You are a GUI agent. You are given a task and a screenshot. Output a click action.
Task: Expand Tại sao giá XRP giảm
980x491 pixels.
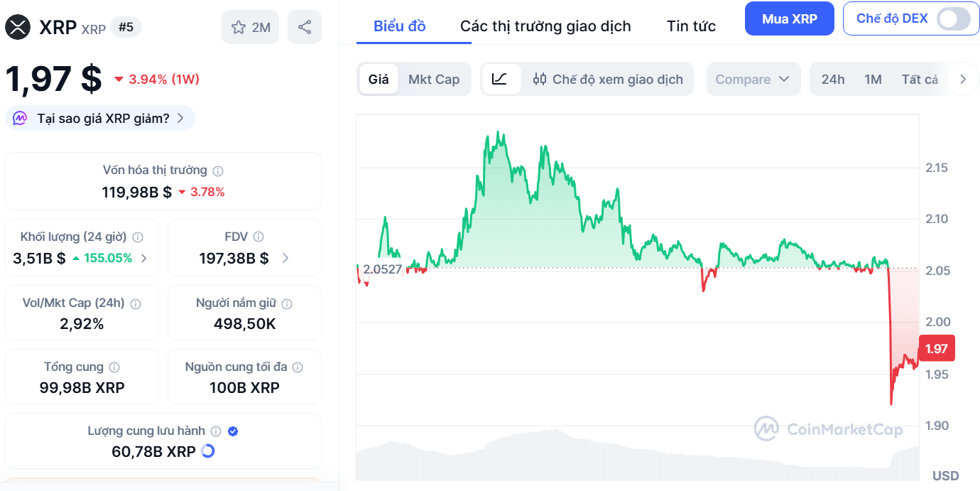100,119
